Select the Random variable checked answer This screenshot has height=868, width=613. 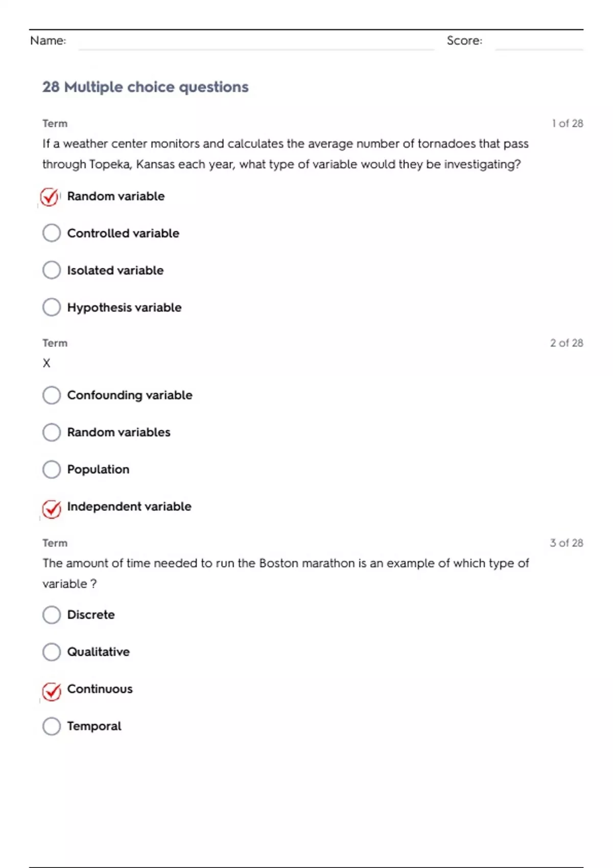click(x=50, y=197)
